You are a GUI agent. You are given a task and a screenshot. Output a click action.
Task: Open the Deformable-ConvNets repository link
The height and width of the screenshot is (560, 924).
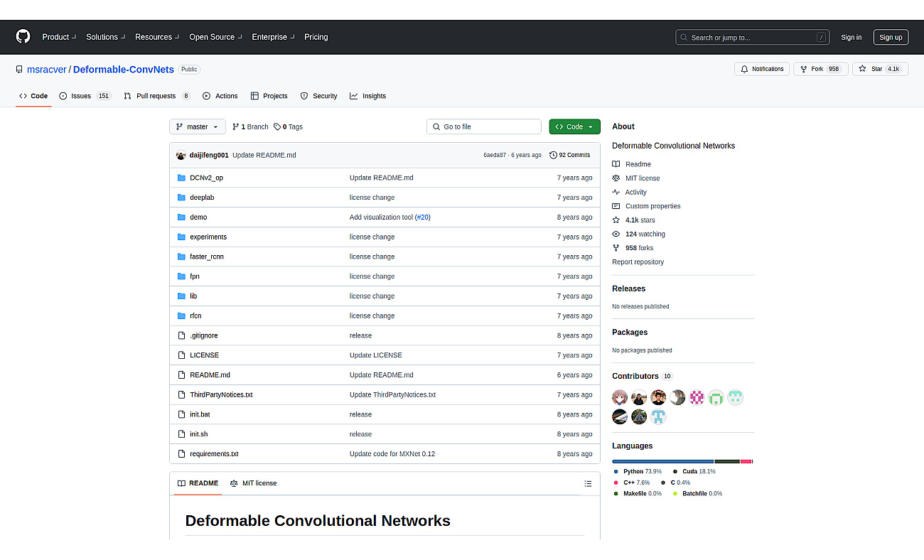tap(124, 70)
